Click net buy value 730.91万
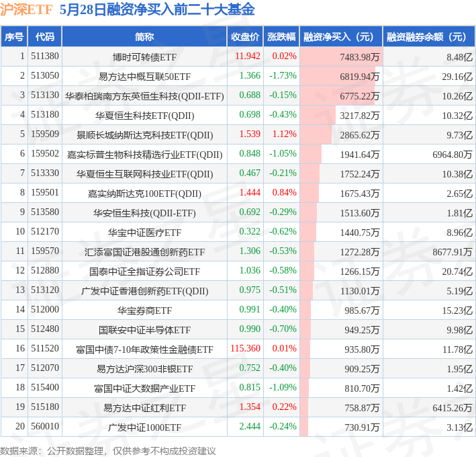This screenshot has width=476, height=457. pos(362,427)
